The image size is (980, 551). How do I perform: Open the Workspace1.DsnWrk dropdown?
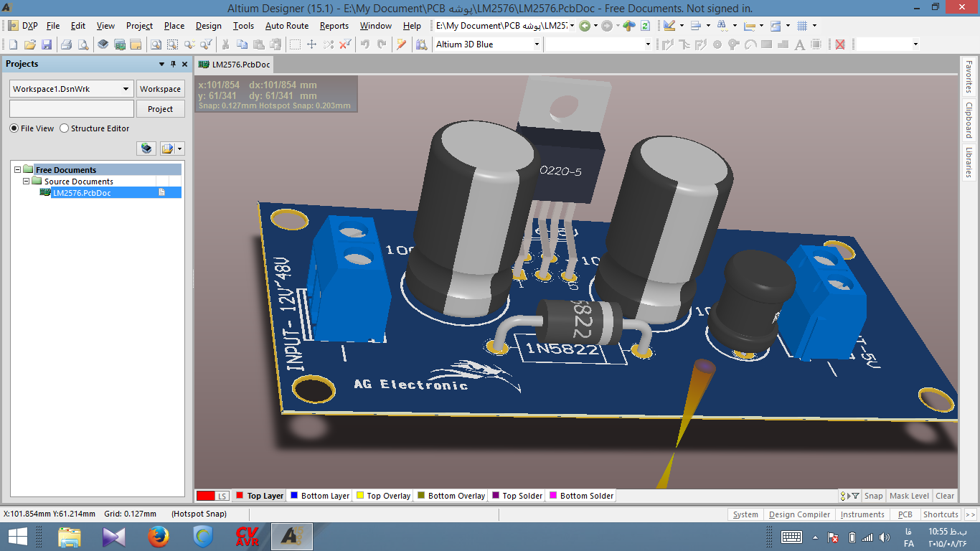point(126,89)
